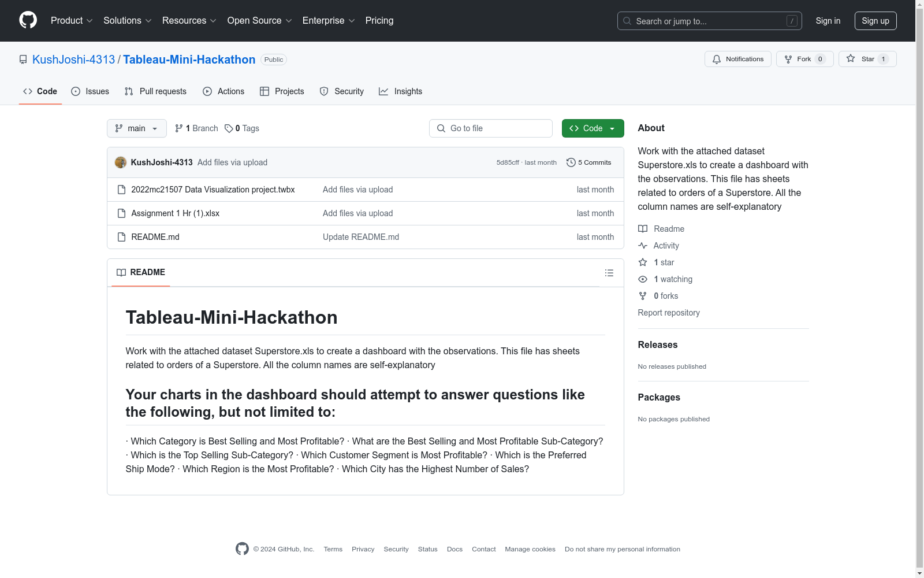Click the 'Go to file' search field

click(491, 128)
